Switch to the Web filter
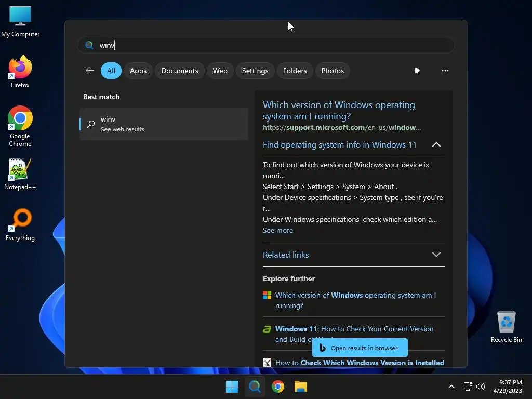This screenshot has height=399, width=532. (220, 71)
